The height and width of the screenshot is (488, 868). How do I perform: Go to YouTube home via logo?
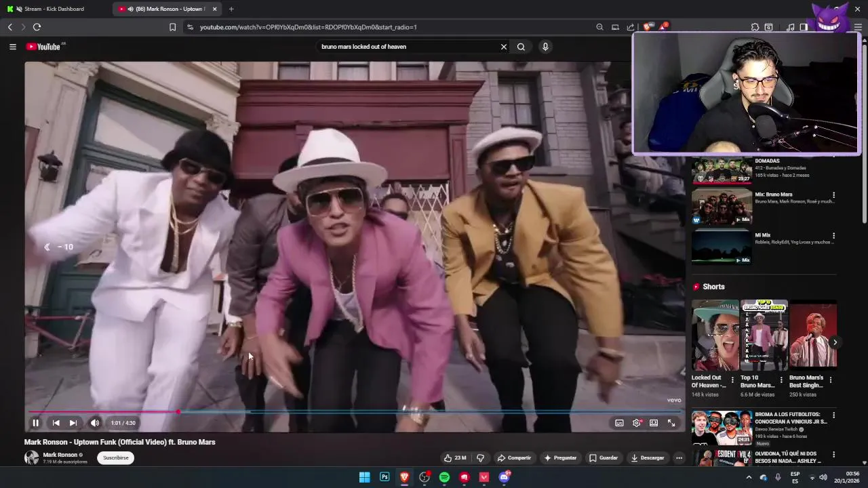[44, 47]
